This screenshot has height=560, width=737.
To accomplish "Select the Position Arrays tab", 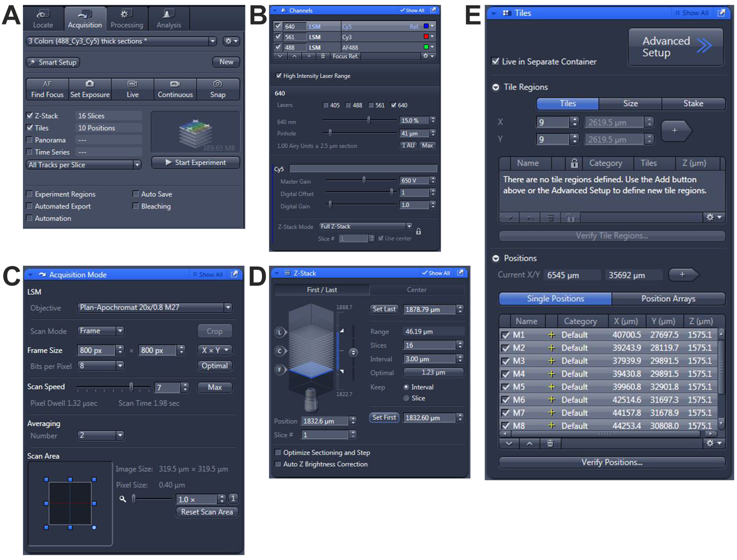I will pos(668,298).
